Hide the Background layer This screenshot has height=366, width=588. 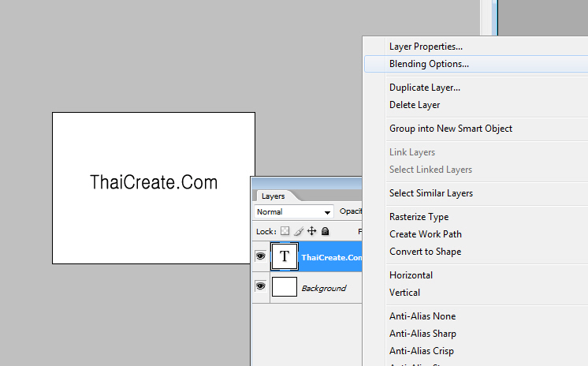click(260, 286)
